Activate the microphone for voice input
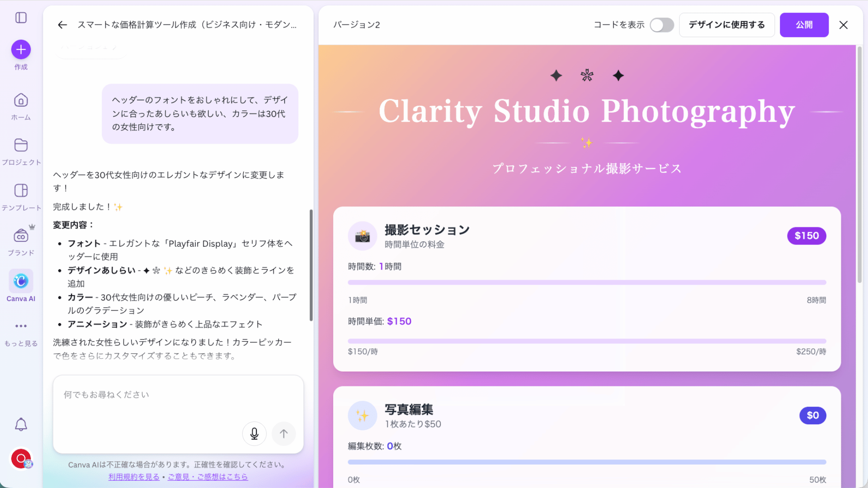Viewport: 868px width, 488px height. [x=254, y=433]
